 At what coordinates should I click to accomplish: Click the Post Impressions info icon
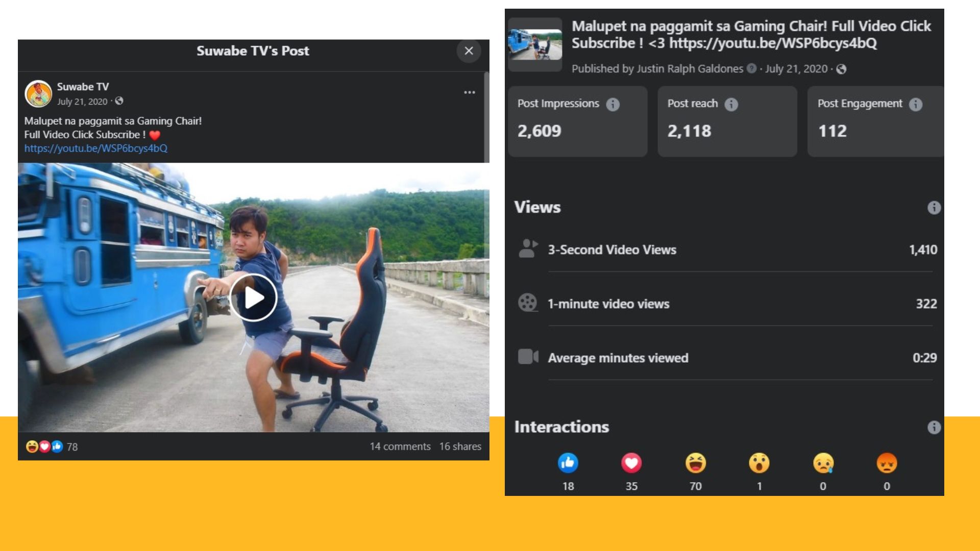pyautogui.click(x=612, y=105)
